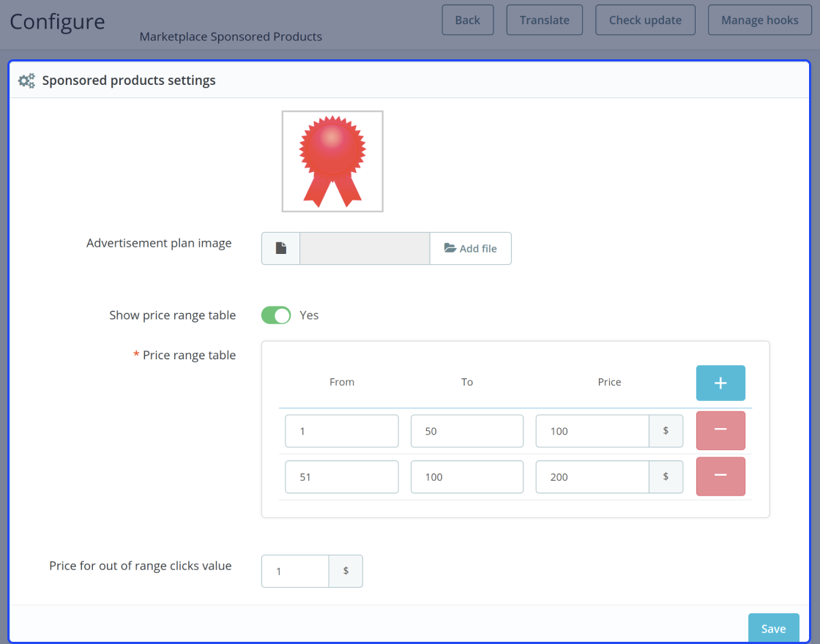820x644 pixels.
Task: Click the To field containing 100
Action: tap(467, 476)
